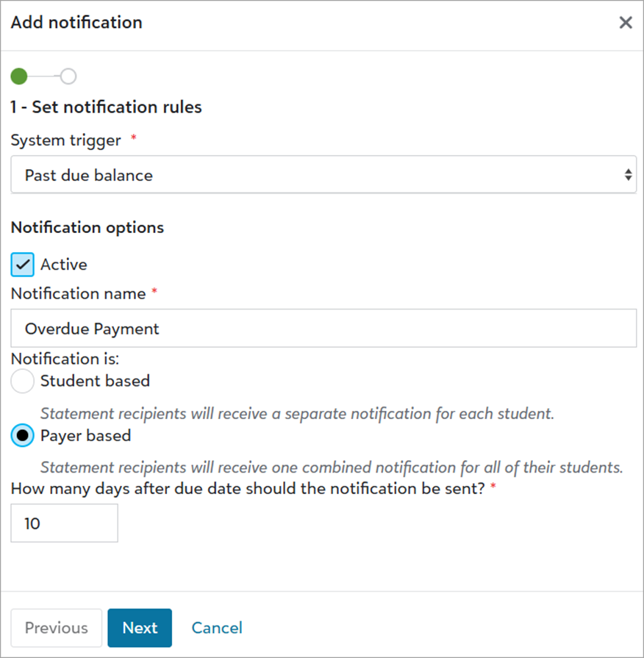Click the "Notification name" field label
Viewport: 644px width, 658px height.
(x=79, y=294)
